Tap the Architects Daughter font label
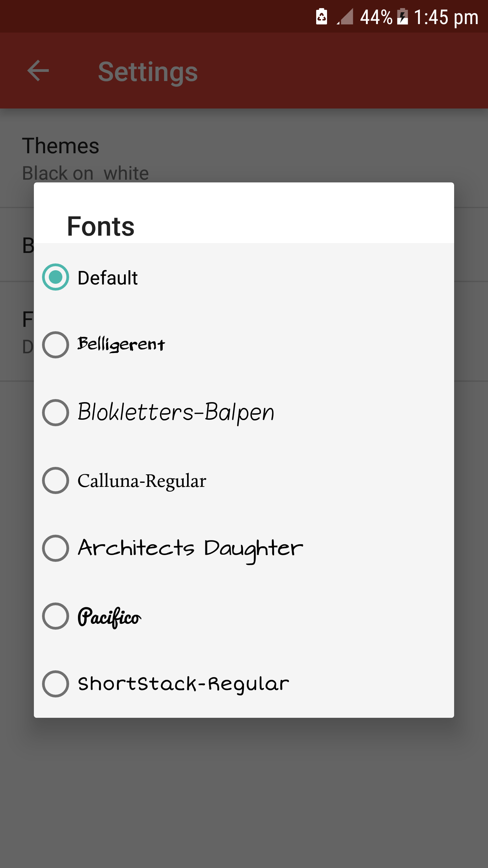 click(190, 549)
